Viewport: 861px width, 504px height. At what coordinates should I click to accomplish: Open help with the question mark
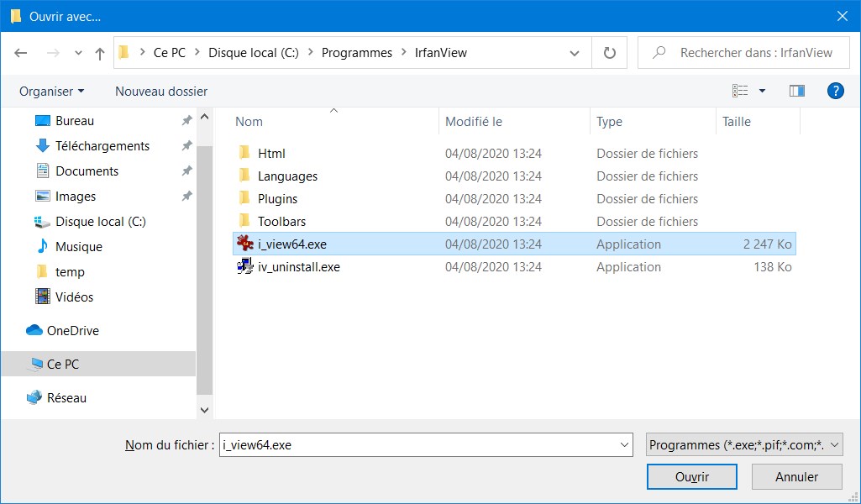pos(835,91)
